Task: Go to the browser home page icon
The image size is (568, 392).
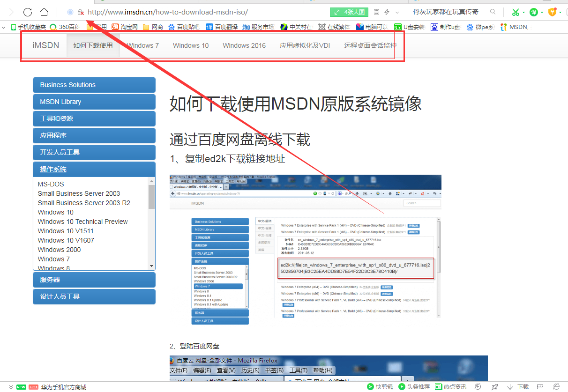Action: (44, 12)
